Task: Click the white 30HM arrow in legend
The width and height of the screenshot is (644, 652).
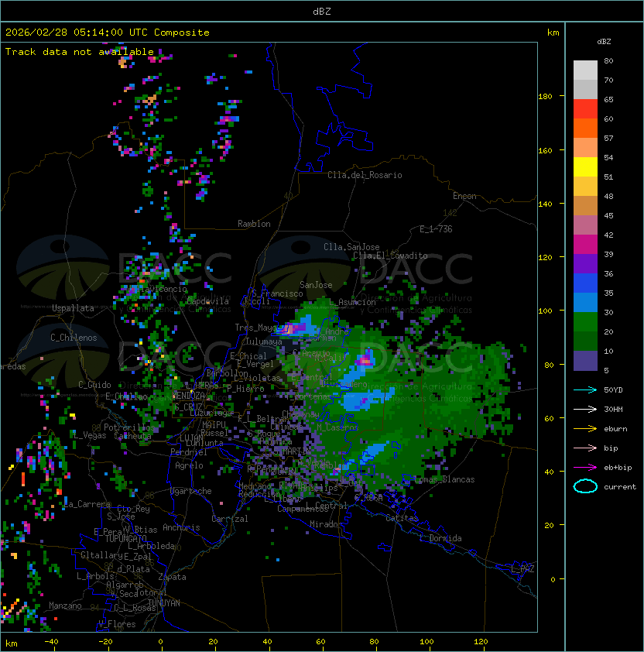Action: tap(585, 410)
